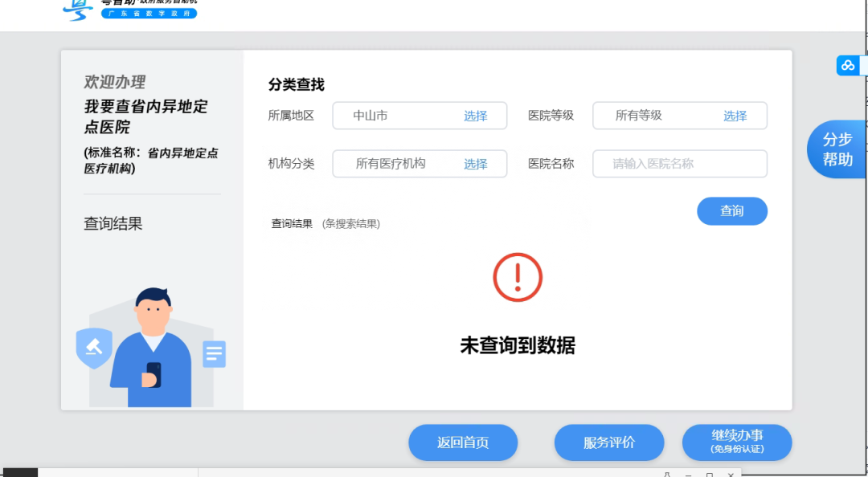Open the 机构分类 institution type selector
868x477 pixels.
coord(476,163)
